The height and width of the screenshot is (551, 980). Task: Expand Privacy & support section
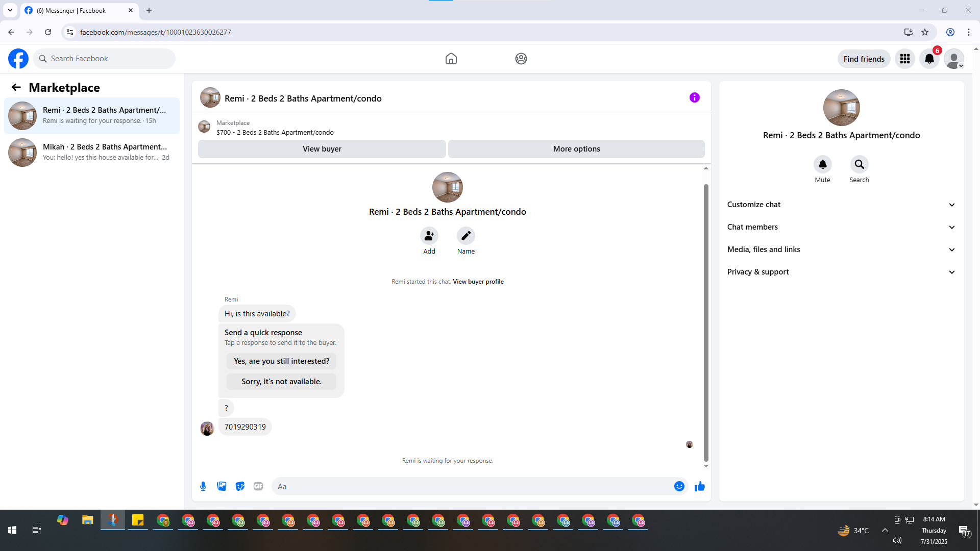(841, 272)
